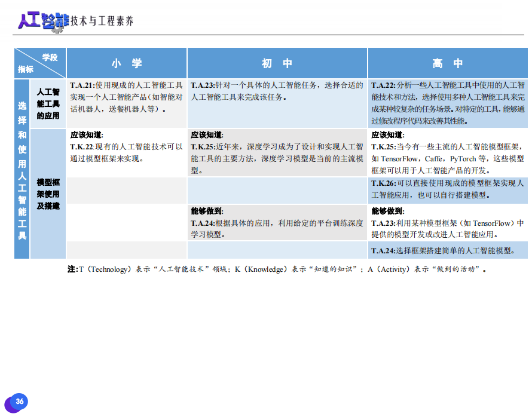Click the 人工智能 logo in the header
This screenshot has width=532, height=420.
coord(42,21)
